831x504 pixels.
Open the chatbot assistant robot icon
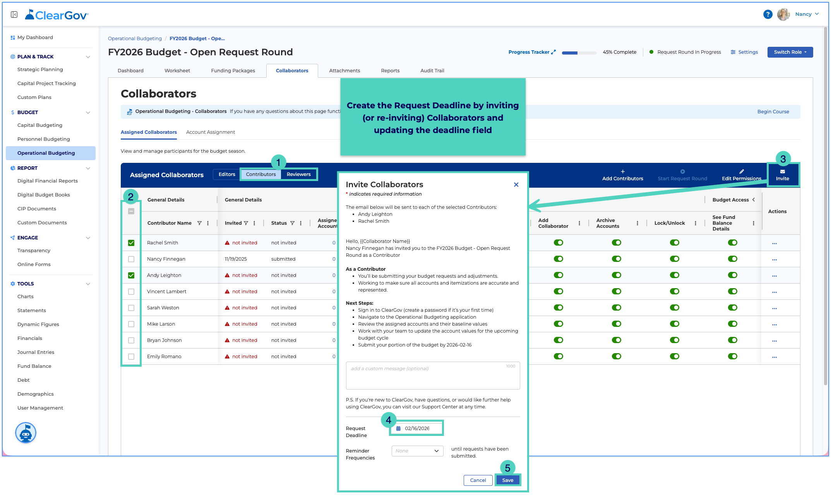[x=26, y=432]
